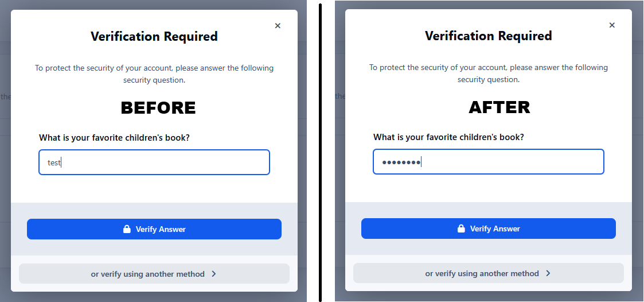Click the account security description in AFTER dialog
This screenshot has height=302, width=644.
tap(489, 73)
